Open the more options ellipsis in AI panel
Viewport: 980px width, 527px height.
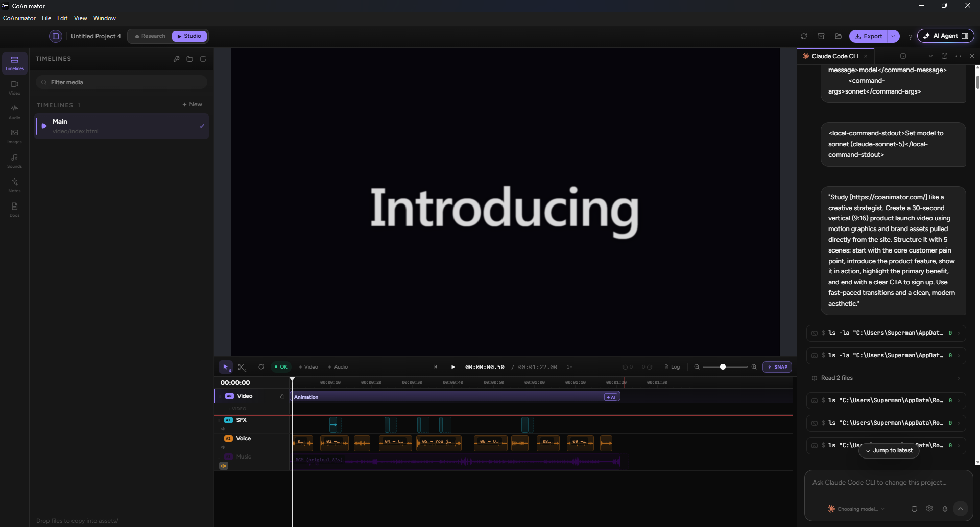click(958, 56)
